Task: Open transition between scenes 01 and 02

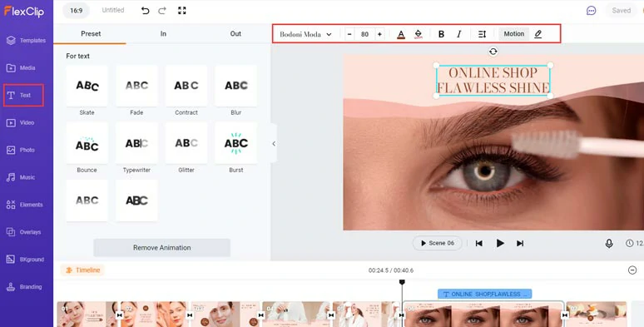Action: [x=119, y=315]
